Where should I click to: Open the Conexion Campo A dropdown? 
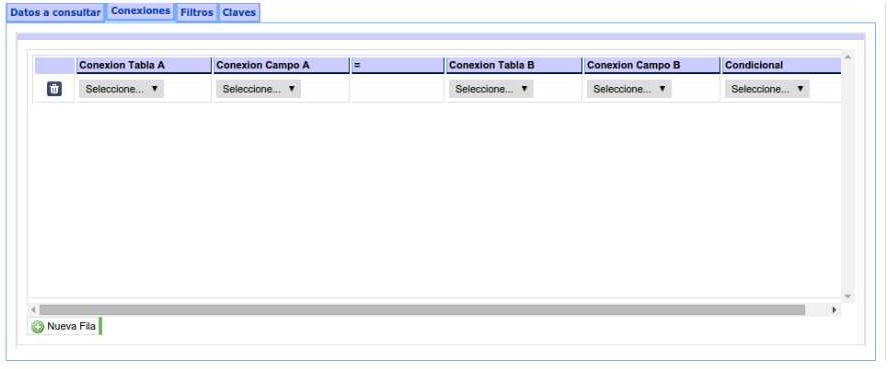tap(258, 89)
